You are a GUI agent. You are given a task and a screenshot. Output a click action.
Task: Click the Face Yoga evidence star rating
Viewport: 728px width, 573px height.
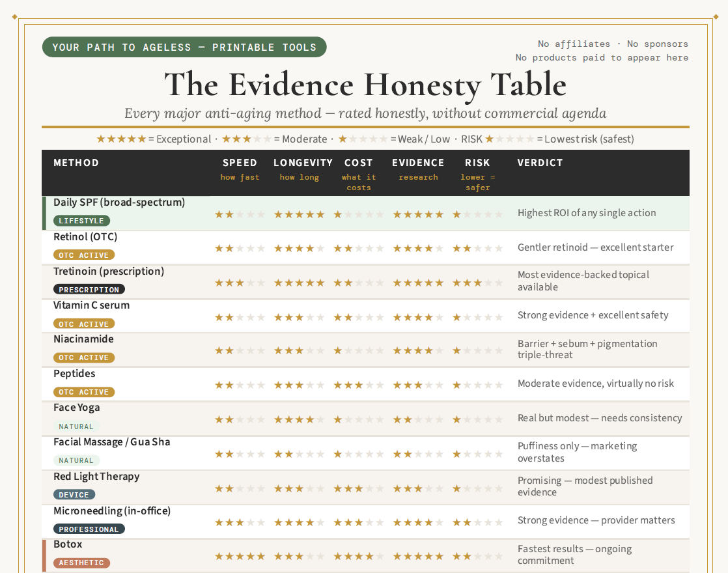pos(418,420)
